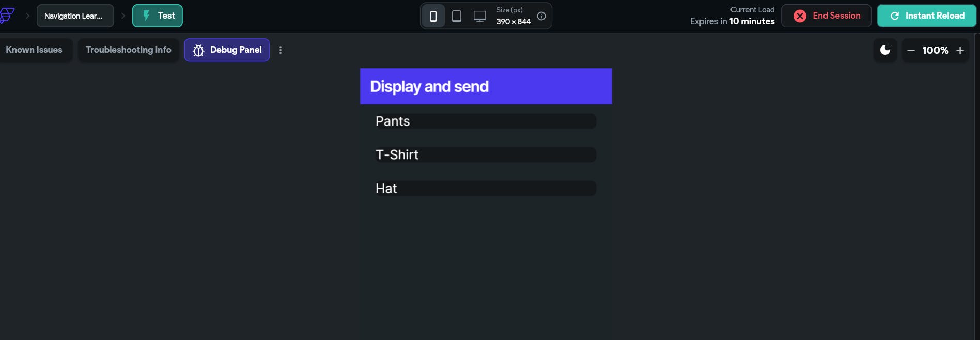The image size is (980, 340).
Task: Click the Instant Reload button
Action: [927, 16]
